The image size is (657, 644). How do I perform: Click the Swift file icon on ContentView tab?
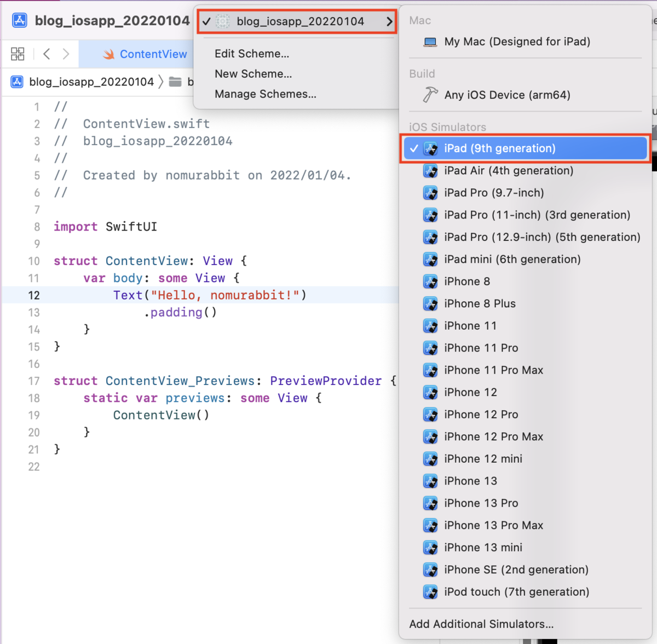tap(109, 54)
